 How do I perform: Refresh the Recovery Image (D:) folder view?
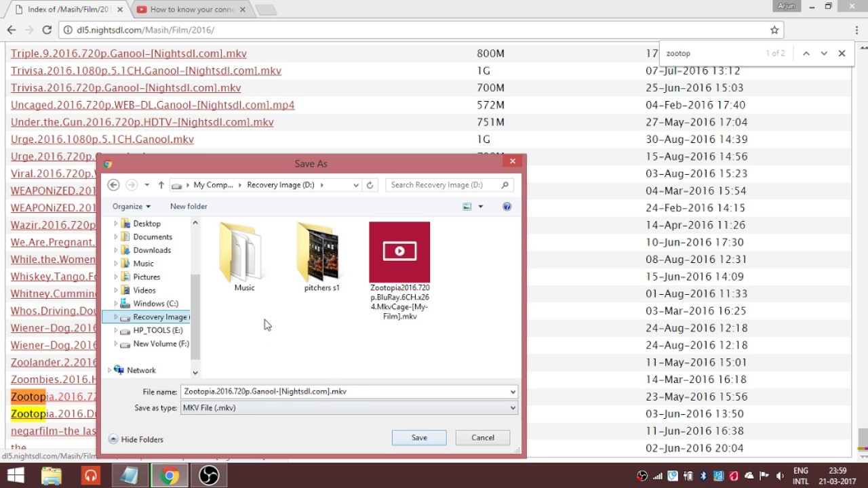click(x=370, y=185)
